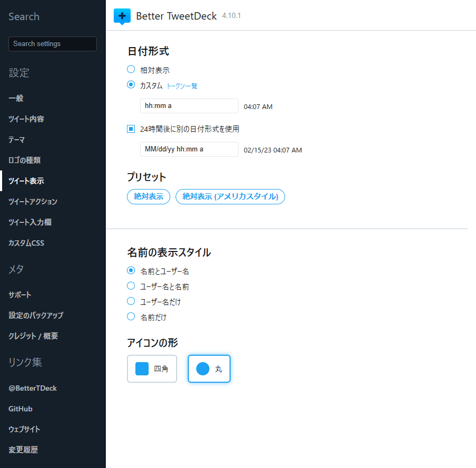Open the 一般 settings section
Image resolution: width=476 pixels, height=468 pixels.
click(x=16, y=98)
